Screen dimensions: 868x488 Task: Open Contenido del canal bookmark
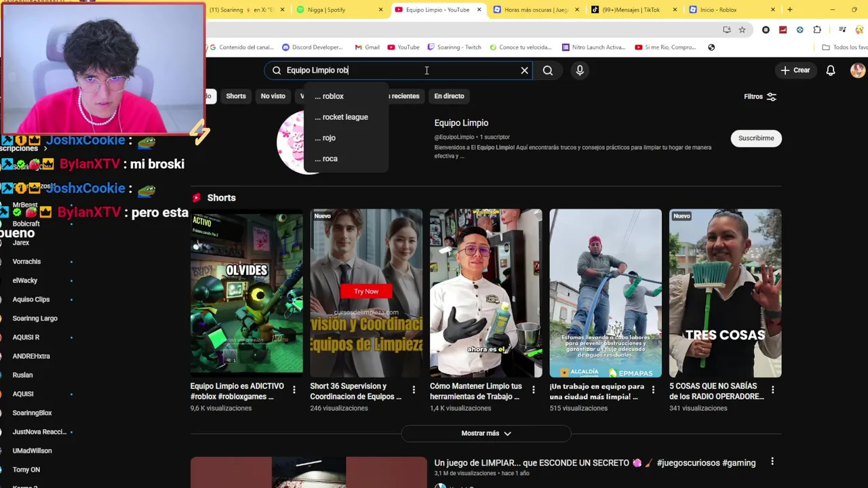[x=242, y=47]
